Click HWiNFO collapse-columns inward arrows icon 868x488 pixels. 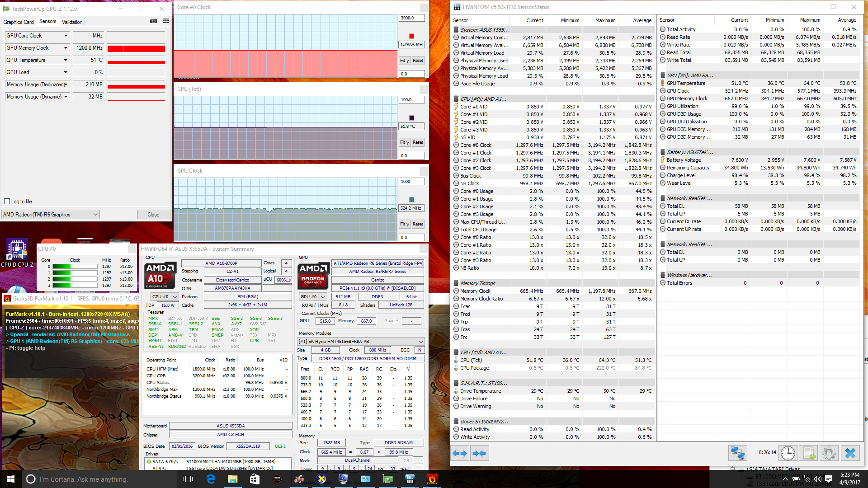coord(479,453)
